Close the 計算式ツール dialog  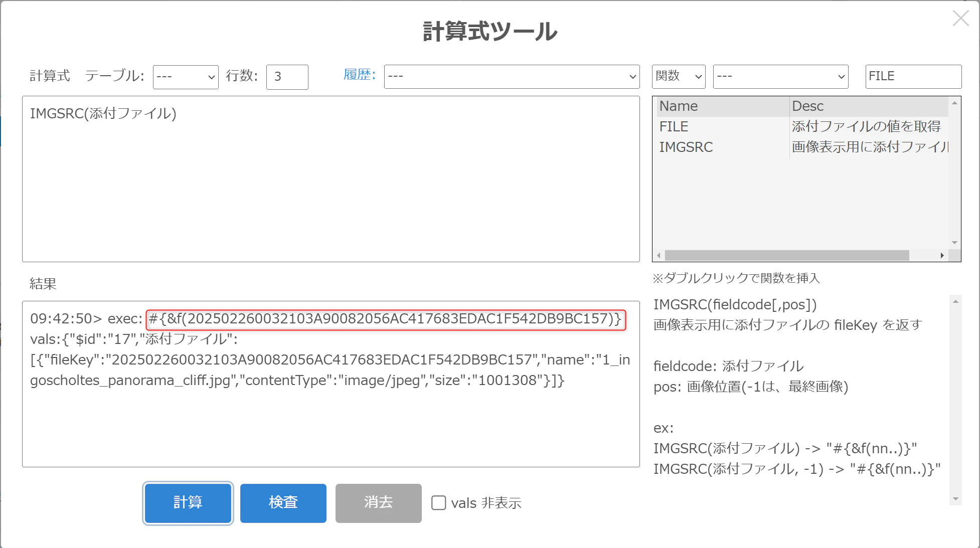(x=960, y=19)
